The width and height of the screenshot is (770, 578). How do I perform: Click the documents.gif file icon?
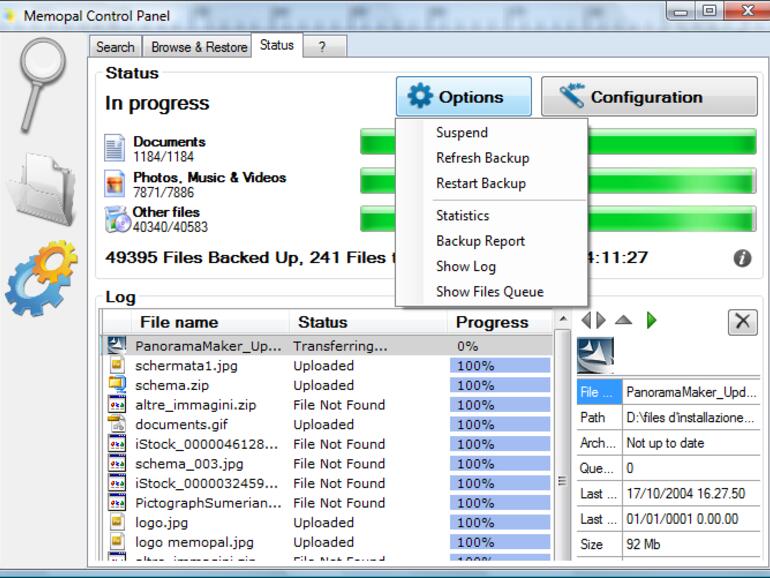click(x=117, y=424)
